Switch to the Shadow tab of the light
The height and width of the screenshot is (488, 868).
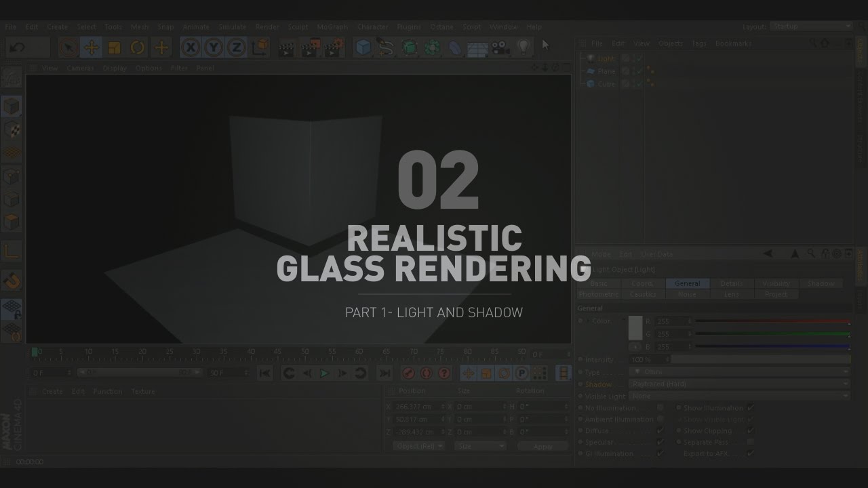click(821, 283)
